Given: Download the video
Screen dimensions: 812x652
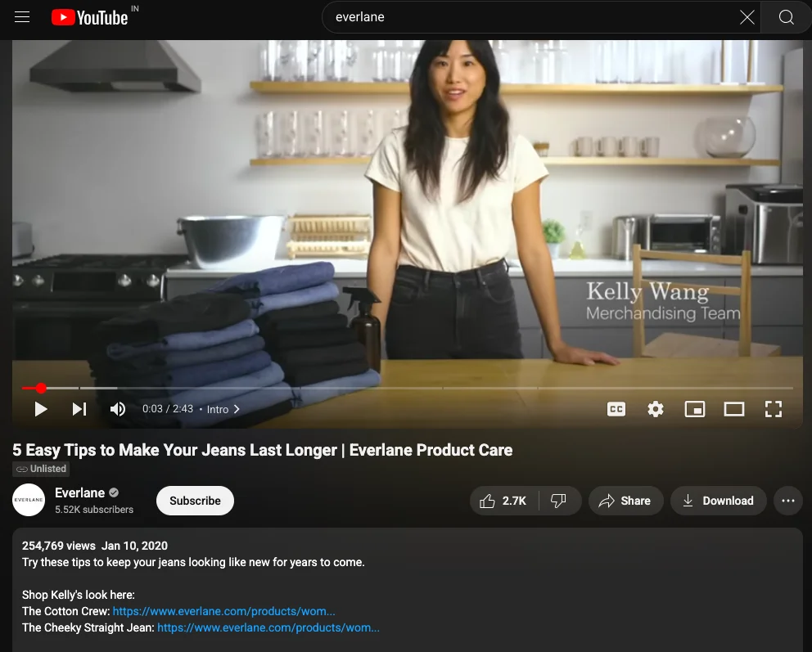Looking at the screenshot, I should pos(718,501).
